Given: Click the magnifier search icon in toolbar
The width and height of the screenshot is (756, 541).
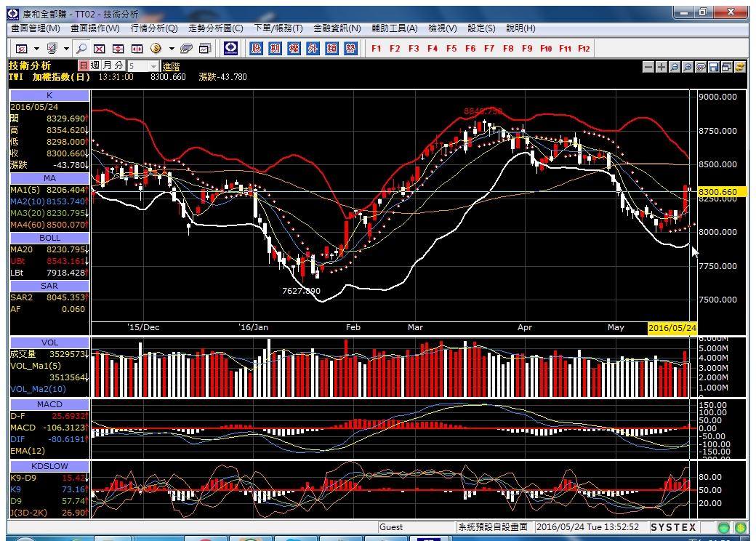Looking at the screenshot, I should pos(82,48).
